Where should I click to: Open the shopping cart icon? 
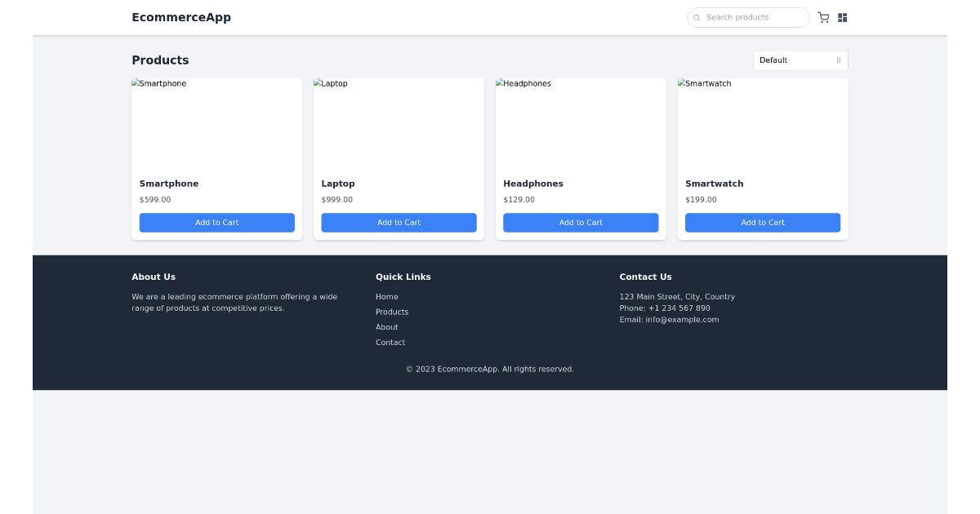pos(823,17)
